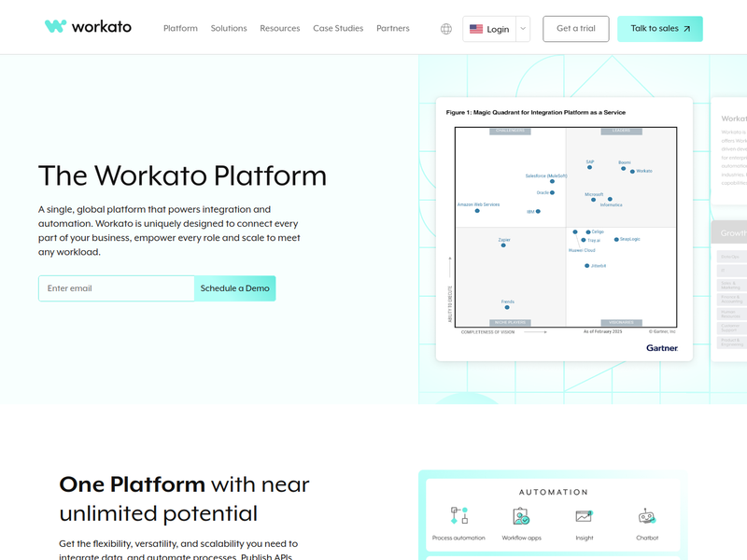The image size is (747, 560).
Task: Select the Workflow apps icon
Action: [x=521, y=516]
